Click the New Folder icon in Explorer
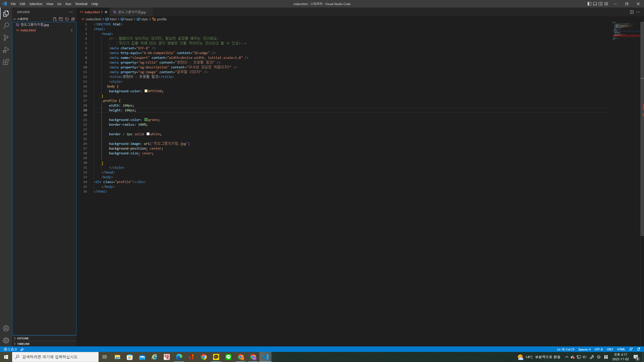The height and width of the screenshot is (362, 644). click(x=61, y=19)
